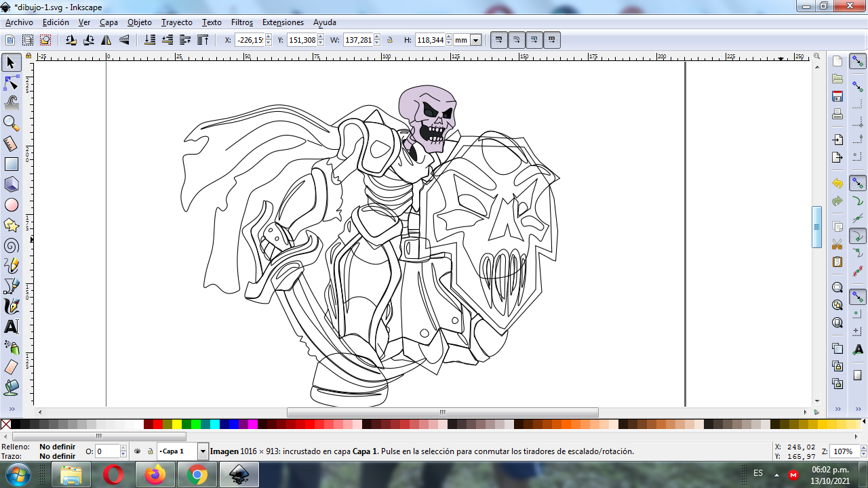Raise selection to top
The height and width of the screenshot is (488, 868).
203,40
